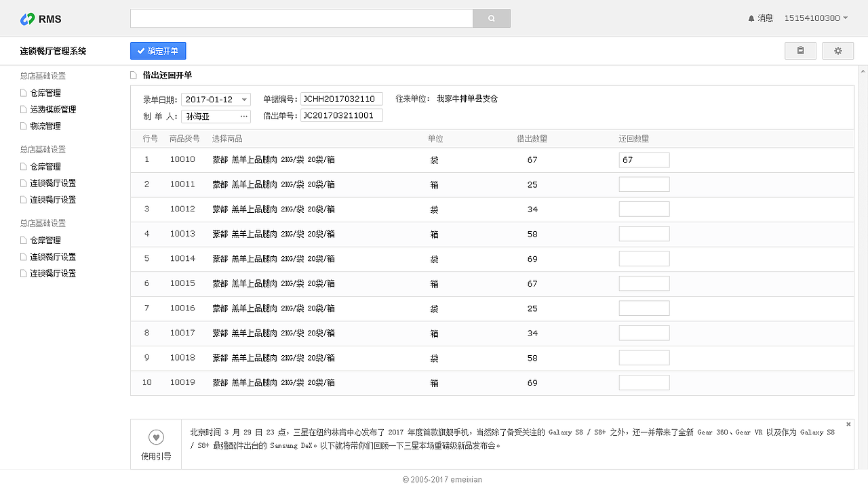This screenshot has height=488, width=868.
Task: Click the 借出单号 JC201703211001 field
Action: [x=342, y=116]
